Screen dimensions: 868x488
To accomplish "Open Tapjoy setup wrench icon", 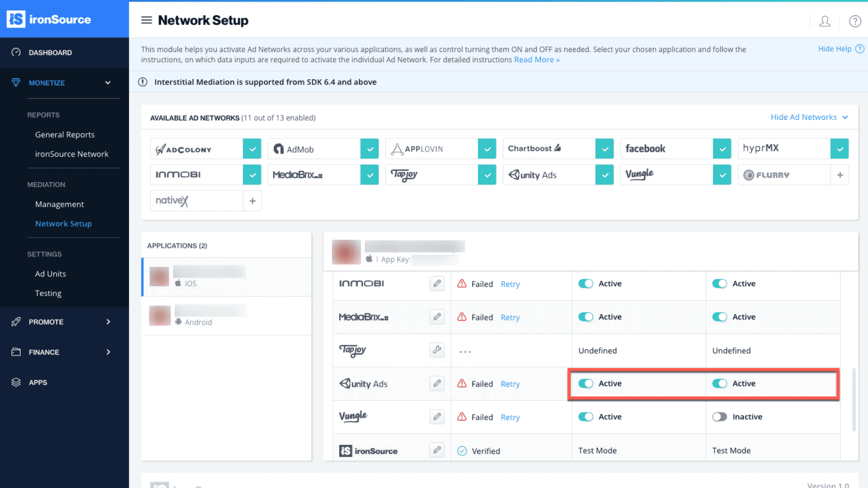I will (x=437, y=350).
